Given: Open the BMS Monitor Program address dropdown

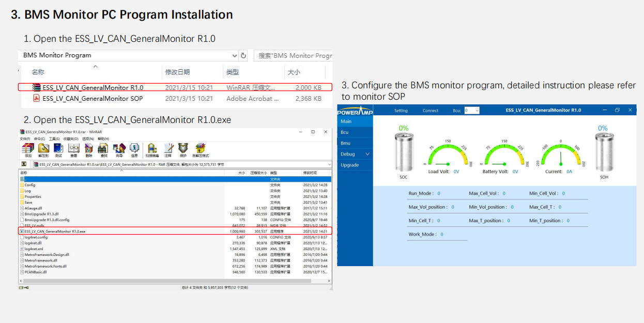Looking at the screenshot, I should [x=234, y=55].
